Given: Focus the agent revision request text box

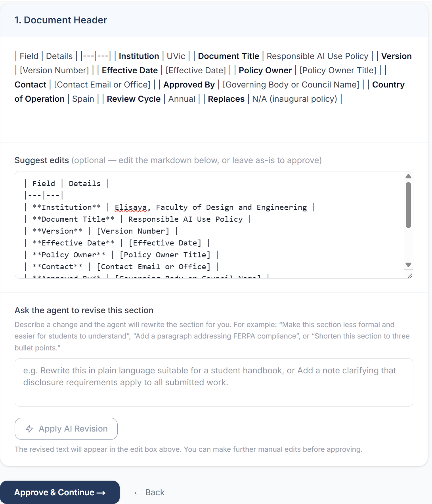Looking at the screenshot, I should coord(214,382).
